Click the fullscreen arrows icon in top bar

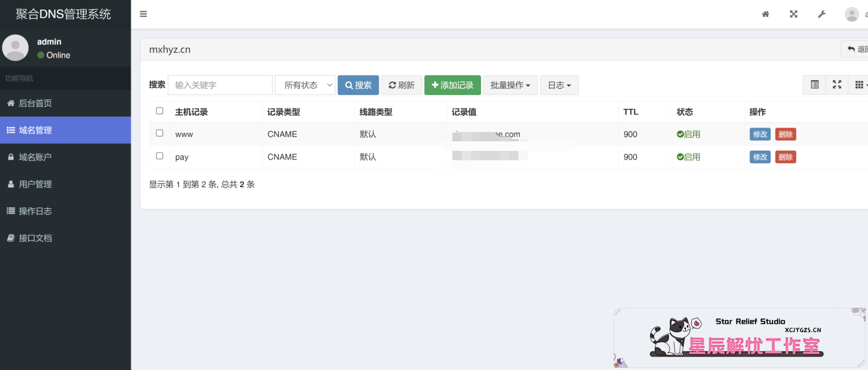[x=794, y=14]
